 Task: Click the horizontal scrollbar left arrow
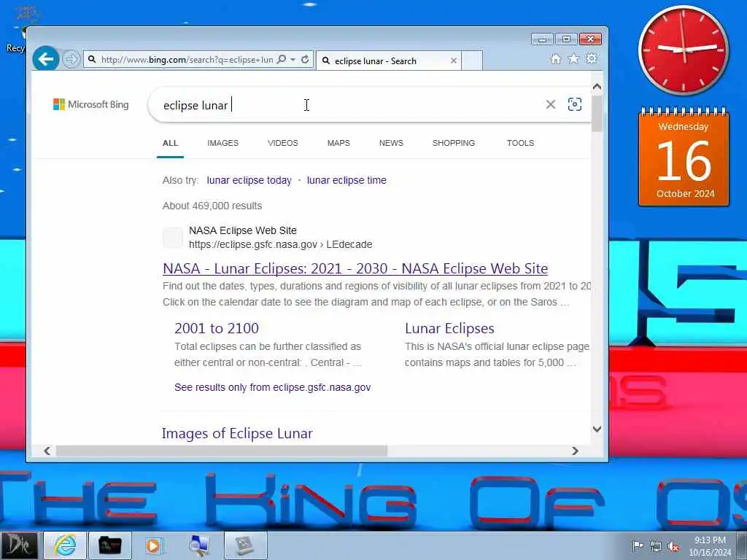tap(47, 451)
